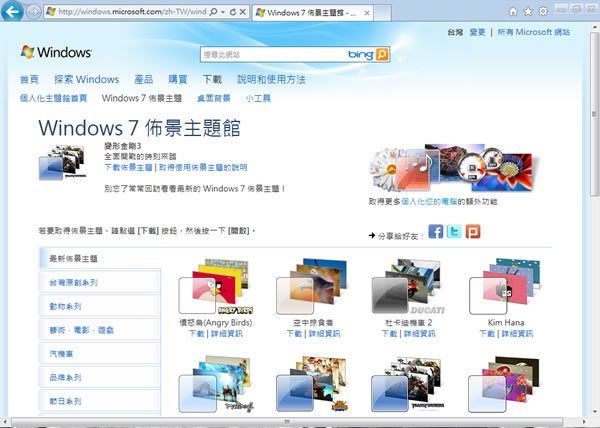This screenshot has width=600, height=428.
Task: Select 台灣原創系列 category
Action: pos(100,282)
